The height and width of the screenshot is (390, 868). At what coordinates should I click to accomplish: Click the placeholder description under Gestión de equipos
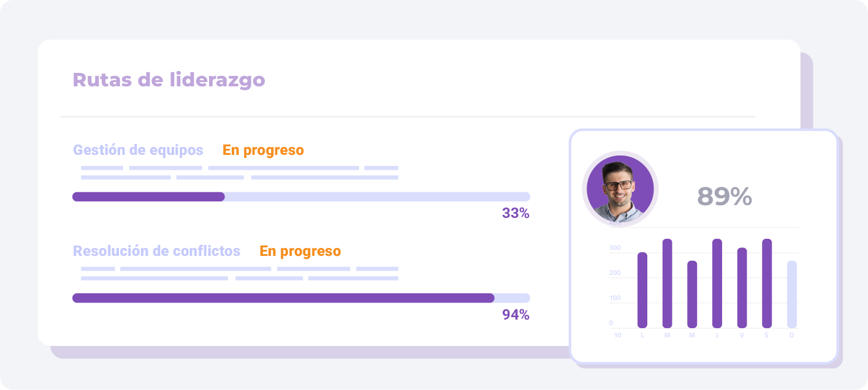click(240, 173)
